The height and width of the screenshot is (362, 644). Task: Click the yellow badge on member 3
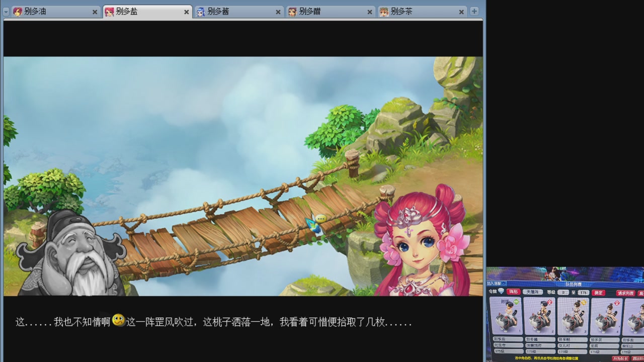point(583,302)
